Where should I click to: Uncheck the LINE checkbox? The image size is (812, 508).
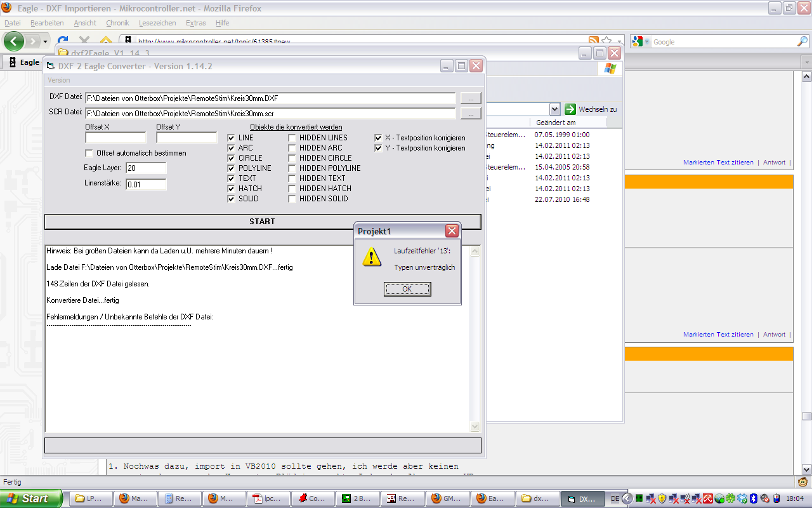[232, 138]
